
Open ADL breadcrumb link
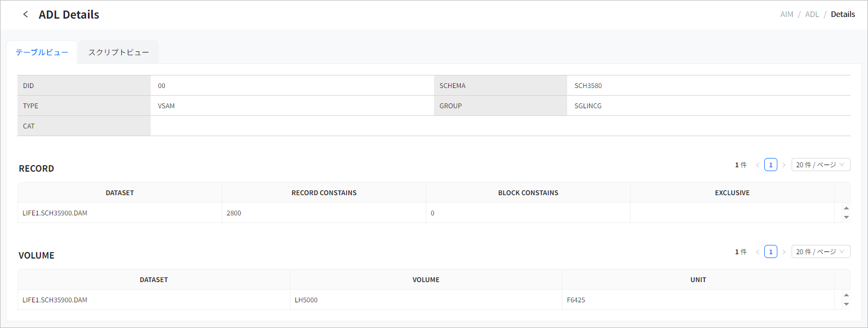(812, 14)
